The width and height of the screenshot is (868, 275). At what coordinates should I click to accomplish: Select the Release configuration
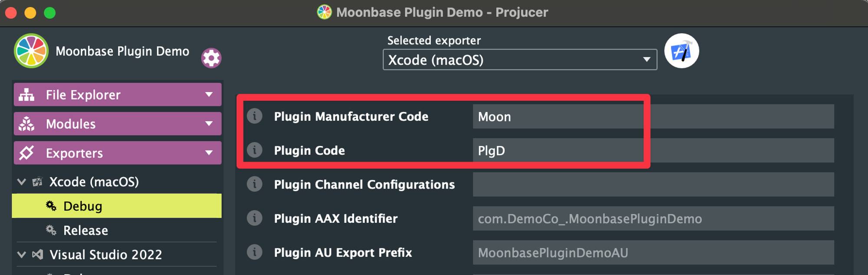(x=117, y=230)
